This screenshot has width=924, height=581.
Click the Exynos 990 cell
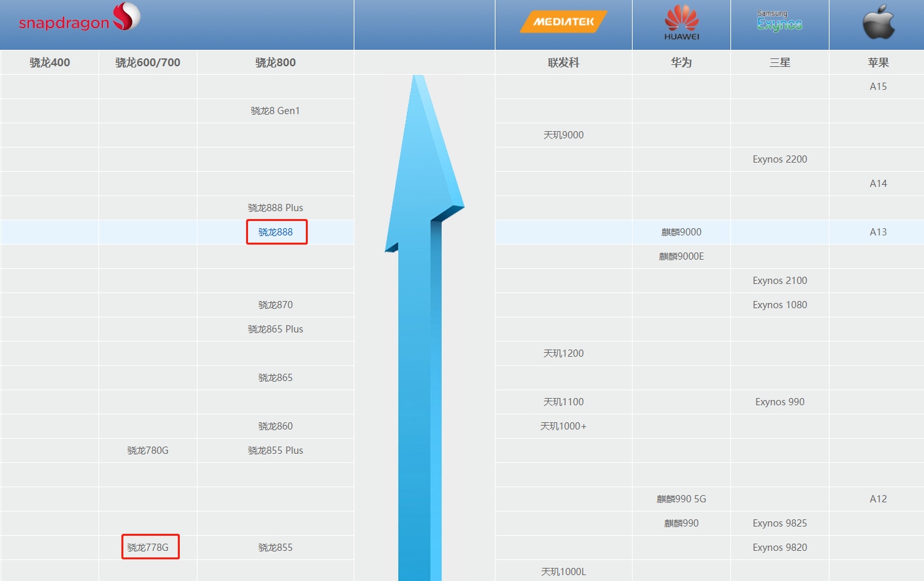(x=780, y=402)
